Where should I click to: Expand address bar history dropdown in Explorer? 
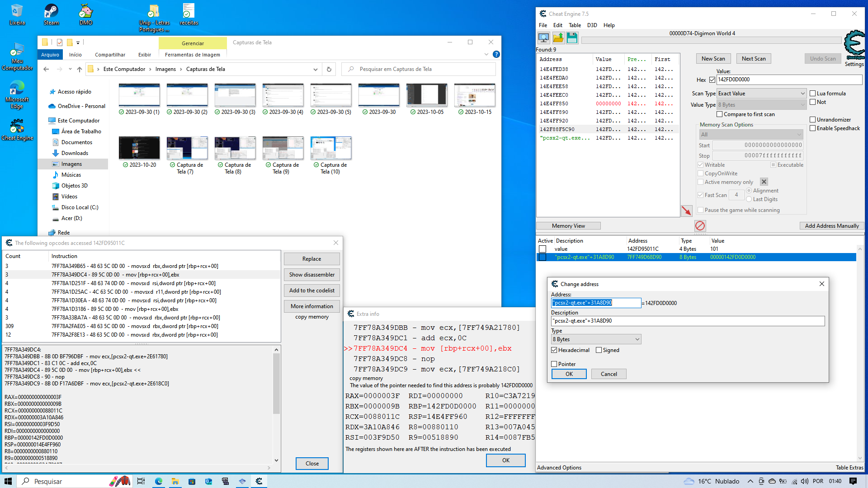pyautogui.click(x=315, y=69)
